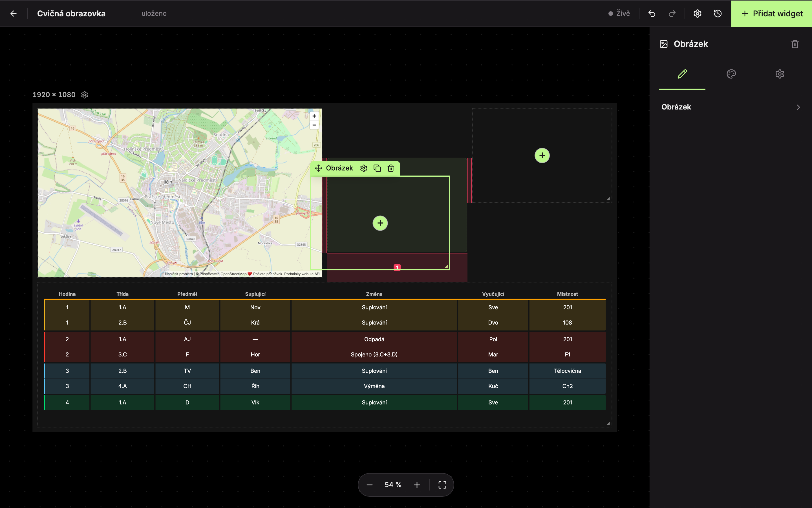Open resolution settings gear beside 1920 × 1080
The height and width of the screenshot is (508, 812).
point(85,95)
